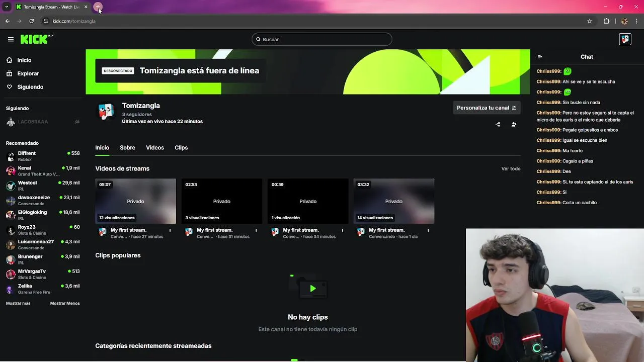Viewport: 644px width, 362px height.
Task: Click Ver todo for stream videos
Action: pyautogui.click(x=511, y=169)
